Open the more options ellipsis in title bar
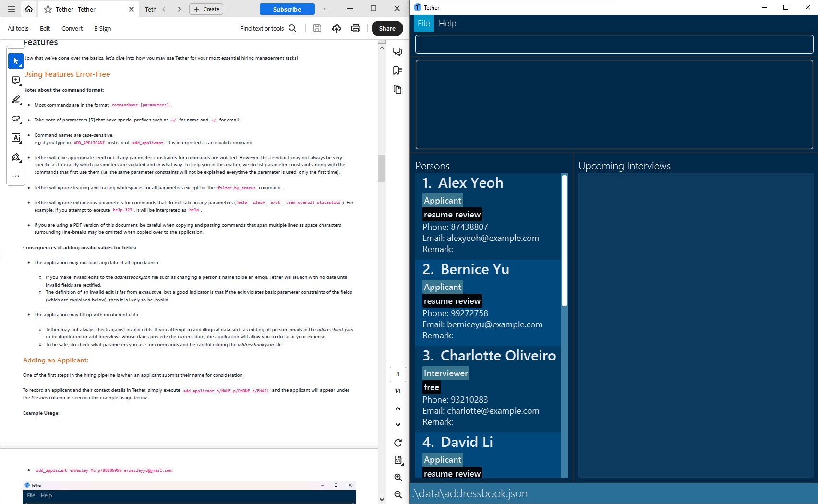This screenshot has width=818, height=504. pos(325,9)
